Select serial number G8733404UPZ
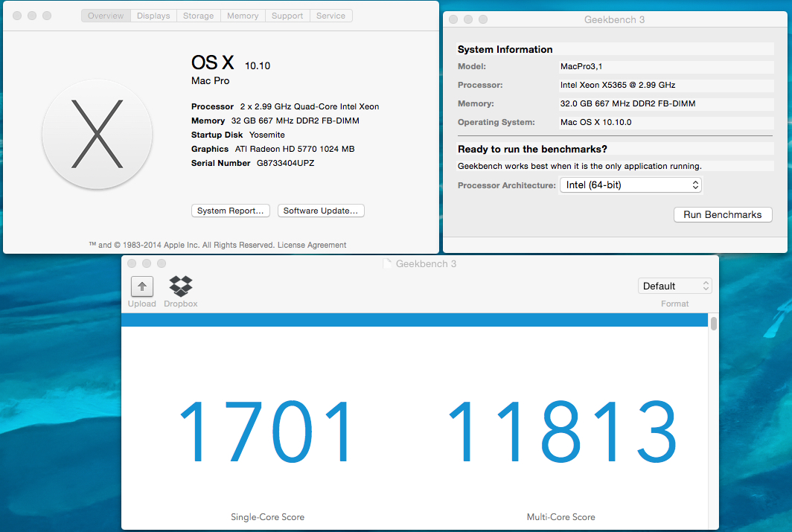Screen dimensions: 792x532 (285, 163)
